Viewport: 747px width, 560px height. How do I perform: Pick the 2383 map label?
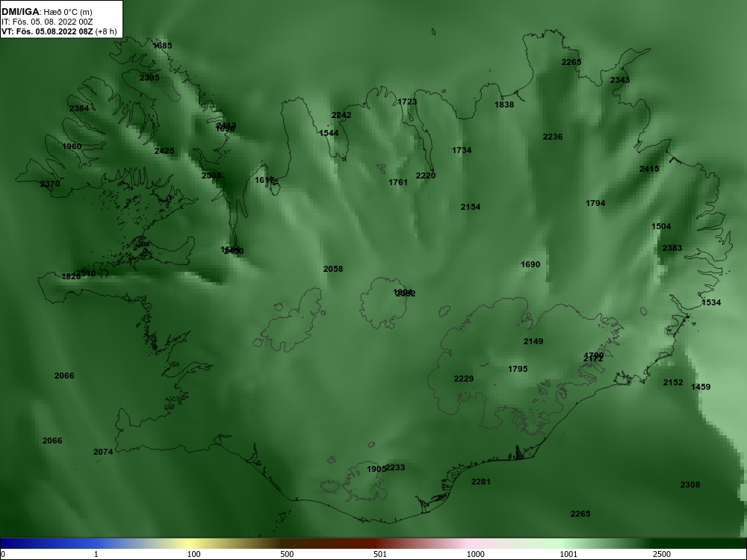(672, 248)
